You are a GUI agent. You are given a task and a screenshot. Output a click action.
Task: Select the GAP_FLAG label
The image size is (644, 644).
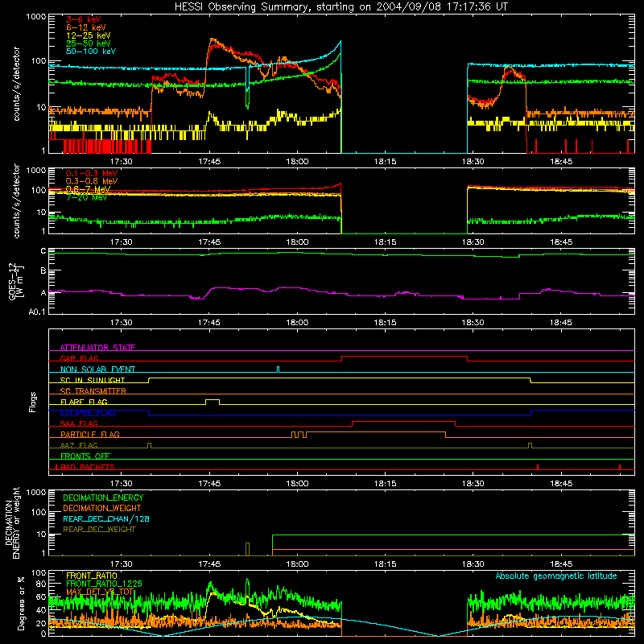pos(79,358)
